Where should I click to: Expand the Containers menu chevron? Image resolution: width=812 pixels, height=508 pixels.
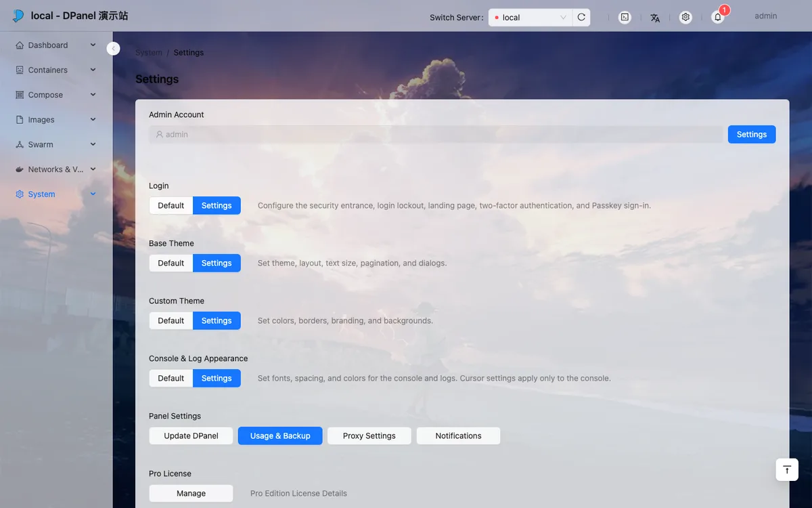pos(93,70)
